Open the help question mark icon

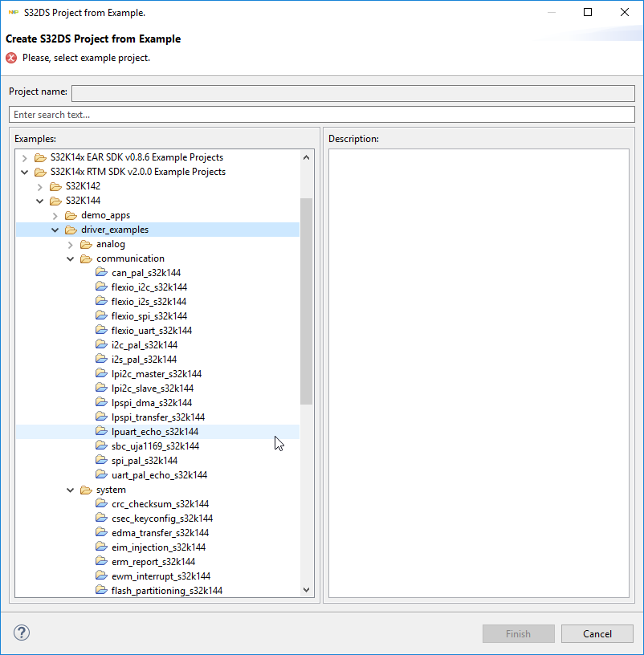point(22,633)
